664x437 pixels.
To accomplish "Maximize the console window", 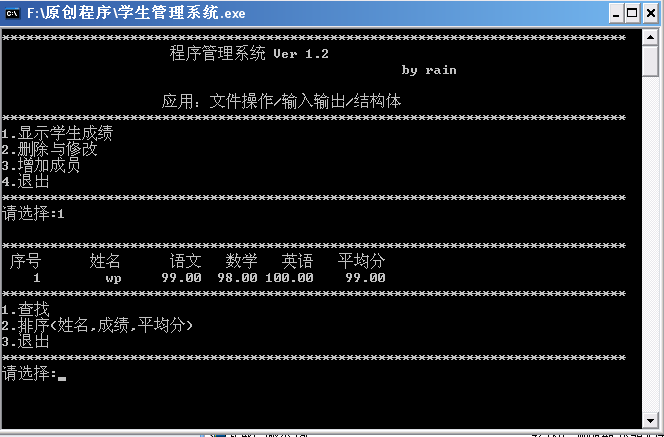I will point(632,14).
